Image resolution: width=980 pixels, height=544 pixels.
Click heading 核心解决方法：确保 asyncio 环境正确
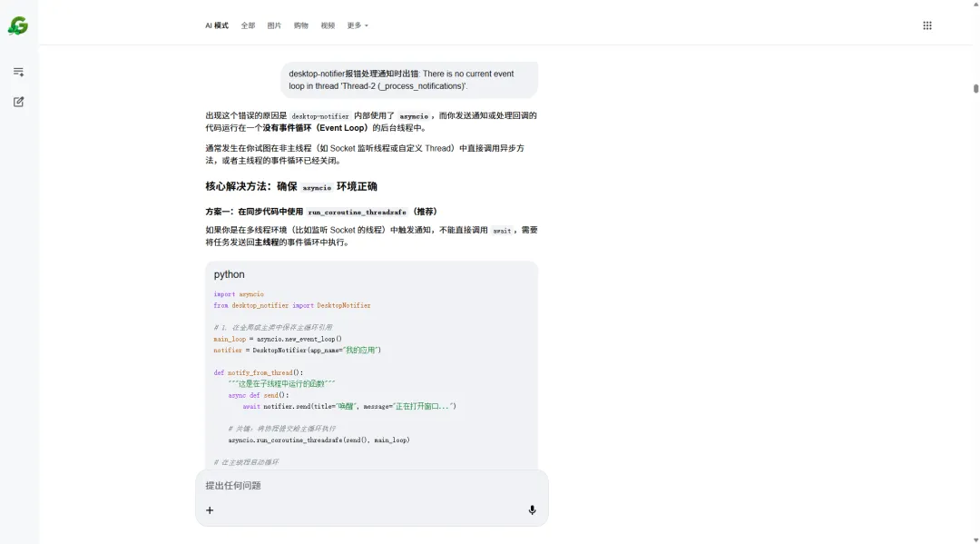pos(291,186)
